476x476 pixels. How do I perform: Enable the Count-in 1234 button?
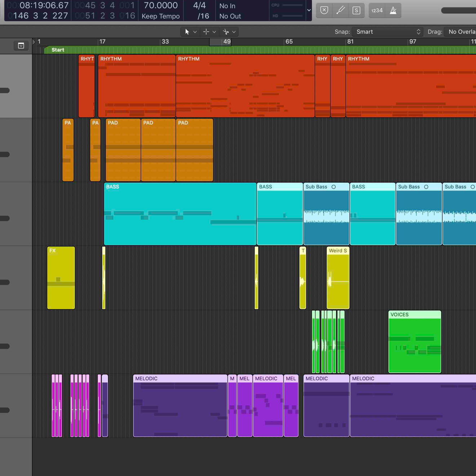click(x=377, y=10)
